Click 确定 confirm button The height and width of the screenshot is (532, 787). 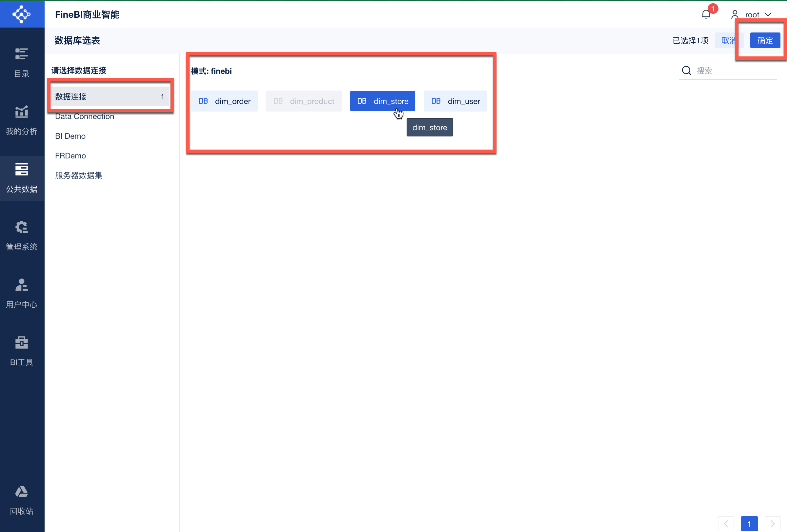tap(765, 41)
